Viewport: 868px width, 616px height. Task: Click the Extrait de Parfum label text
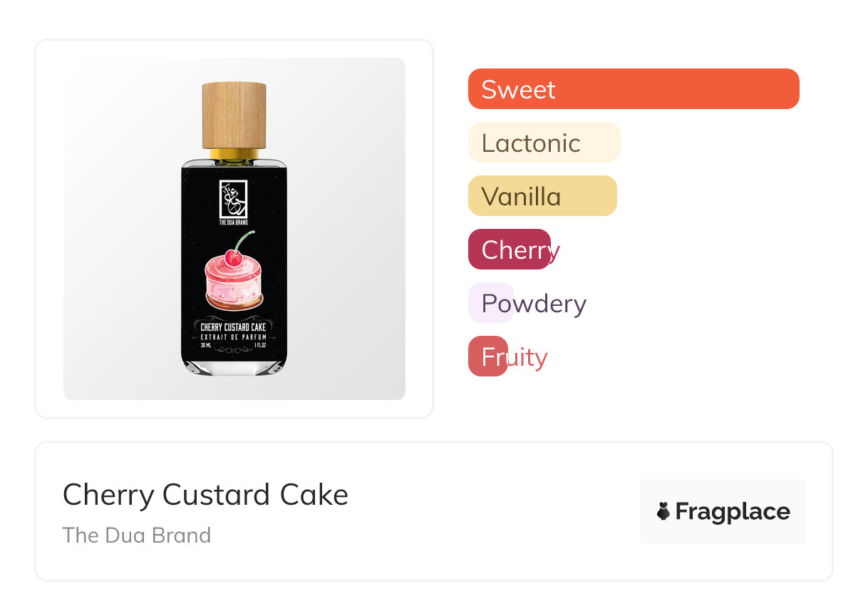click(x=234, y=337)
